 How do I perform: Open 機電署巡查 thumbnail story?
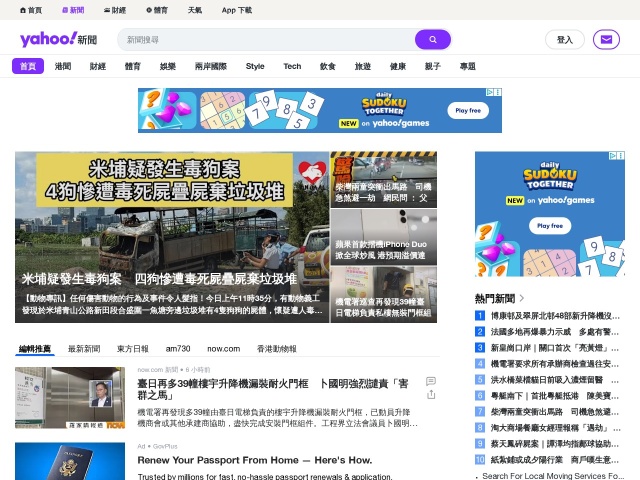point(384,295)
